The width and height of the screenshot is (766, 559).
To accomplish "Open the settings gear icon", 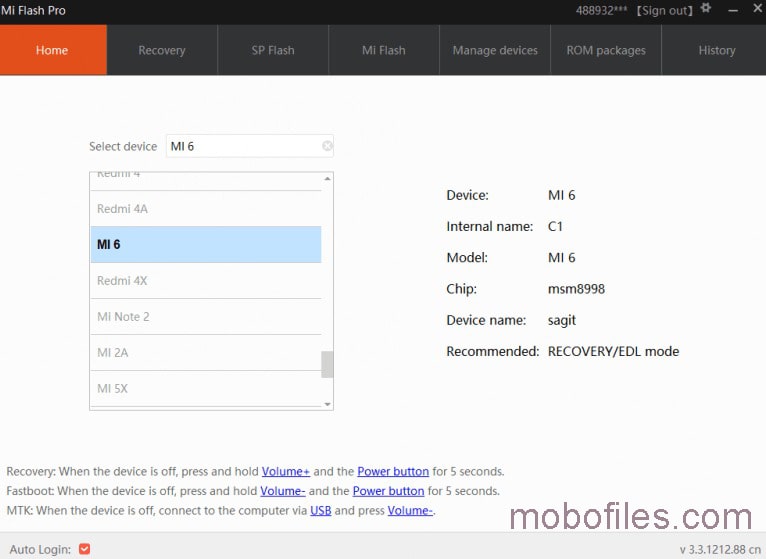I will (x=706, y=8).
